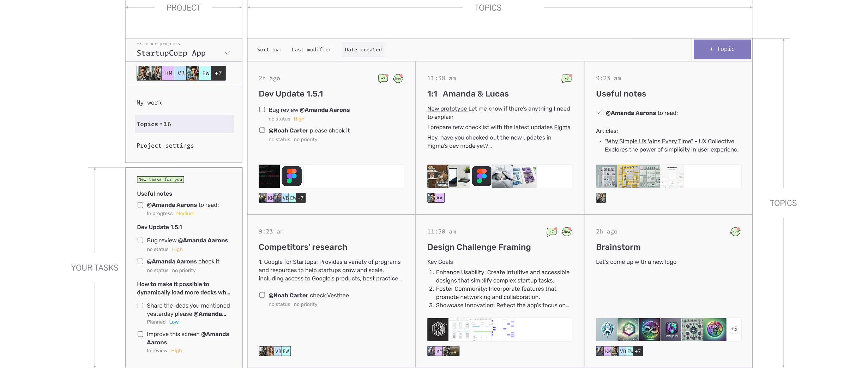Open Project settings from the sidebar
Screen dimensions: 868x368
[x=165, y=145]
